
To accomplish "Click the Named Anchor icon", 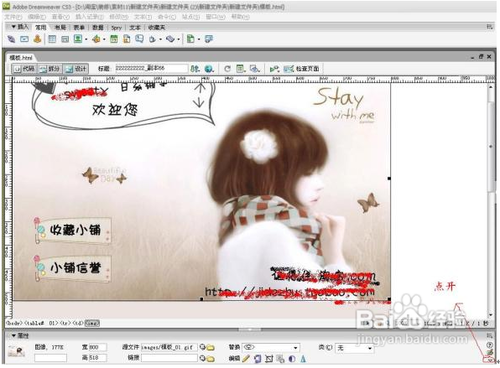I will point(37,39).
